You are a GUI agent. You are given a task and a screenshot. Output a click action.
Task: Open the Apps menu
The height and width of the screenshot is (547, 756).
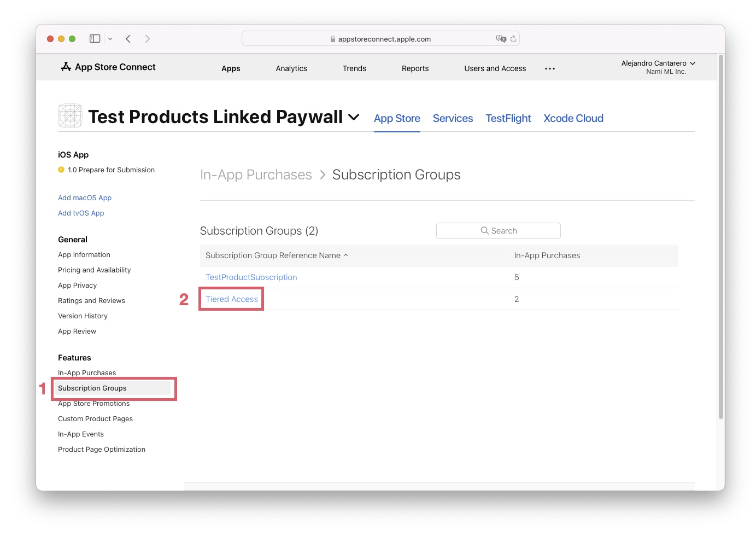pyautogui.click(x=231, y=68)
